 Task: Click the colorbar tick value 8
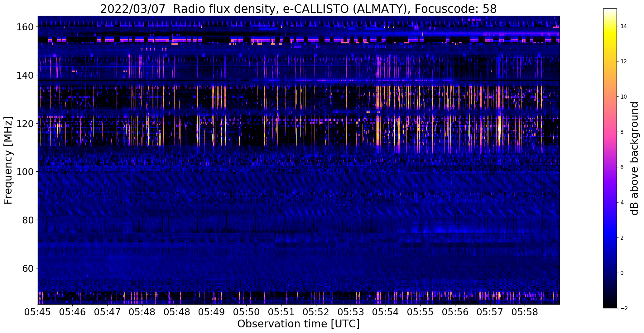coord(622,132)
